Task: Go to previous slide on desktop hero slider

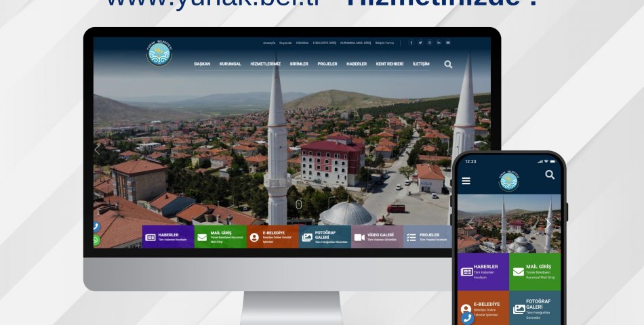Action: point(97,149)
